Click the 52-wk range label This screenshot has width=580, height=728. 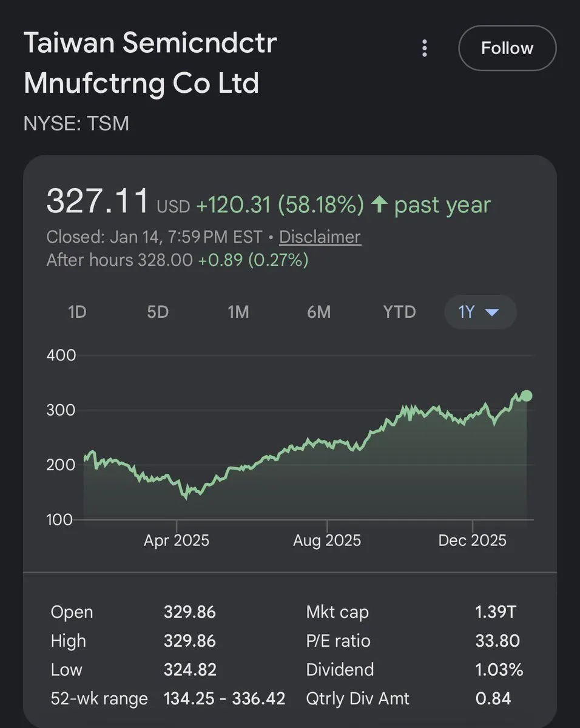point(99,699)
